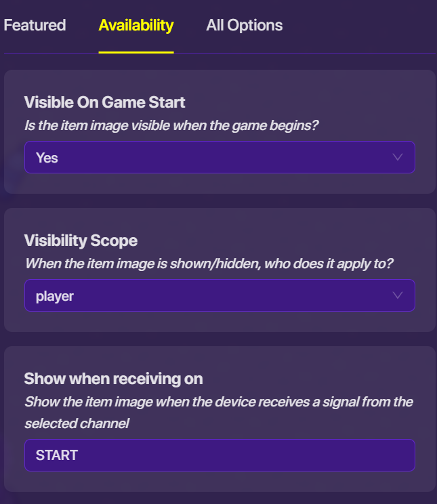Switch to the Featured tab

35,26
